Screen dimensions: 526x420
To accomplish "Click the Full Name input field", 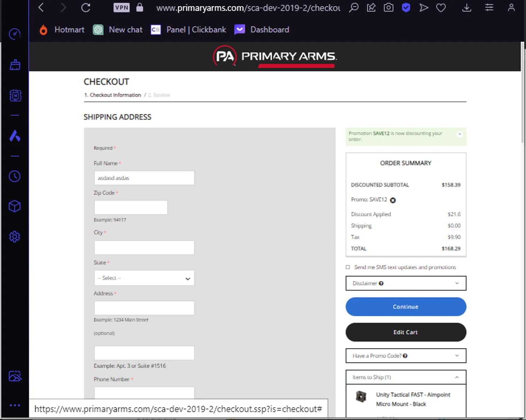I will coord(144,178).
